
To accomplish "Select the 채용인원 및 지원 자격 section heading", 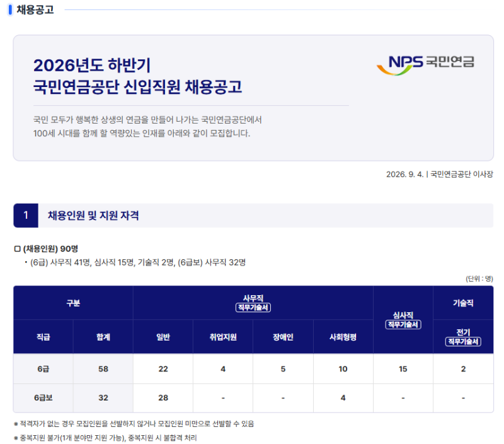I will tap(93, 216).
